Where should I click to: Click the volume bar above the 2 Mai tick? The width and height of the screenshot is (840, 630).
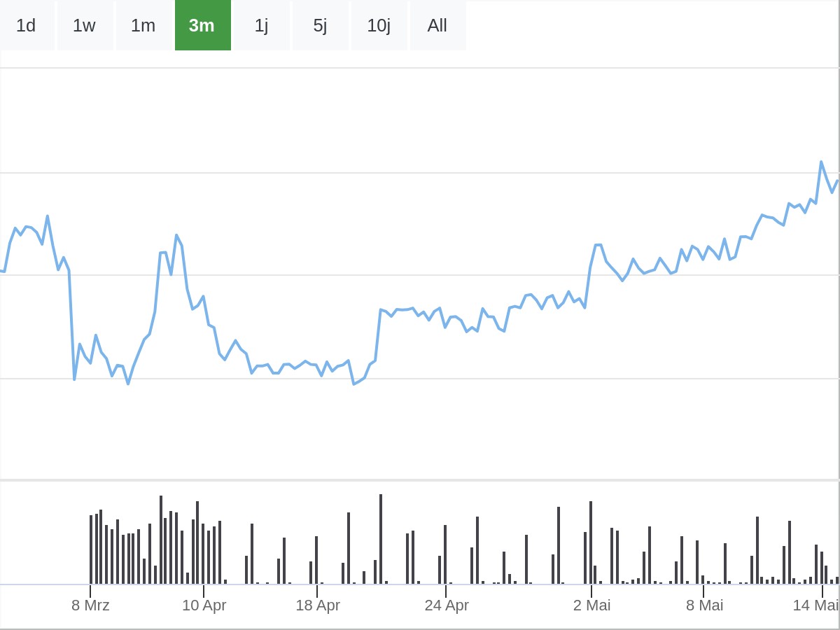(x=591, y=542)
